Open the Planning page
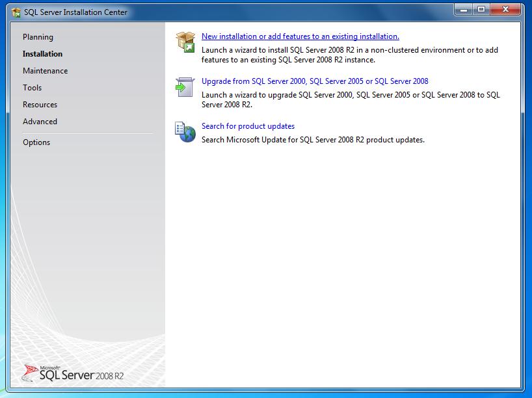 [38, 37]
